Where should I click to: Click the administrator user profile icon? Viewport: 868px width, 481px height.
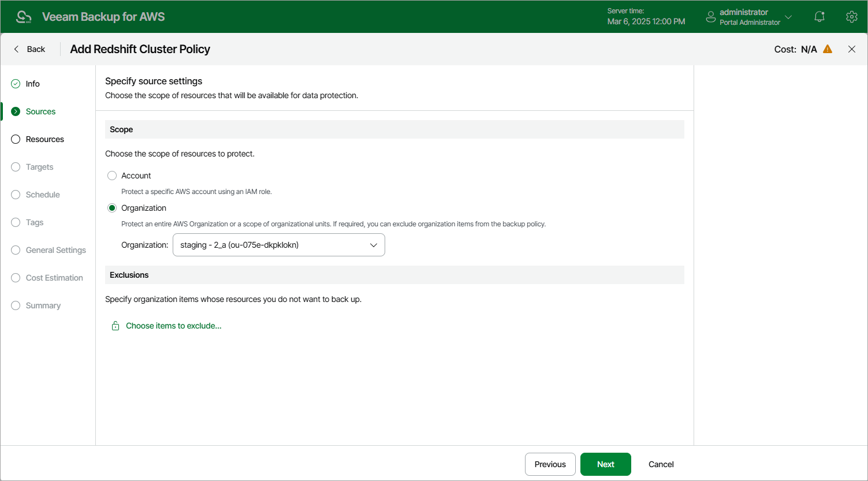[x=711, y=17]
